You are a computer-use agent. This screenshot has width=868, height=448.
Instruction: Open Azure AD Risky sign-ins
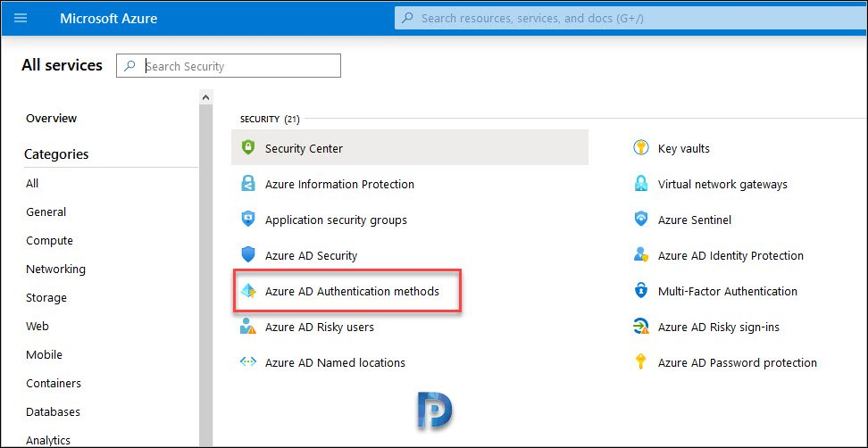tap(719, 327)
